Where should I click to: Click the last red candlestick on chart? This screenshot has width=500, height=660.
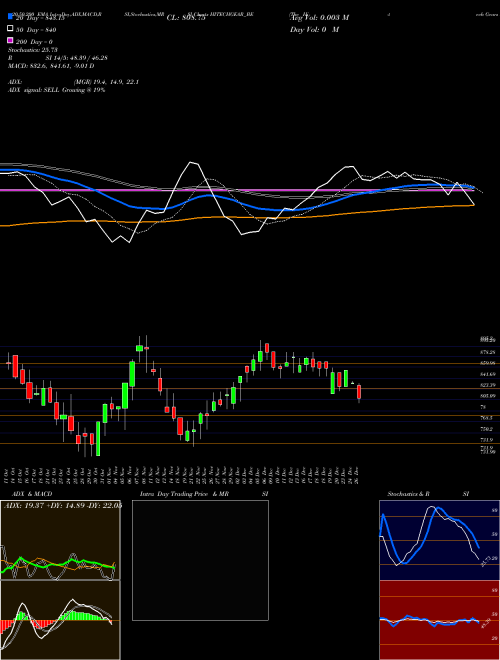(x=359, y=392)
